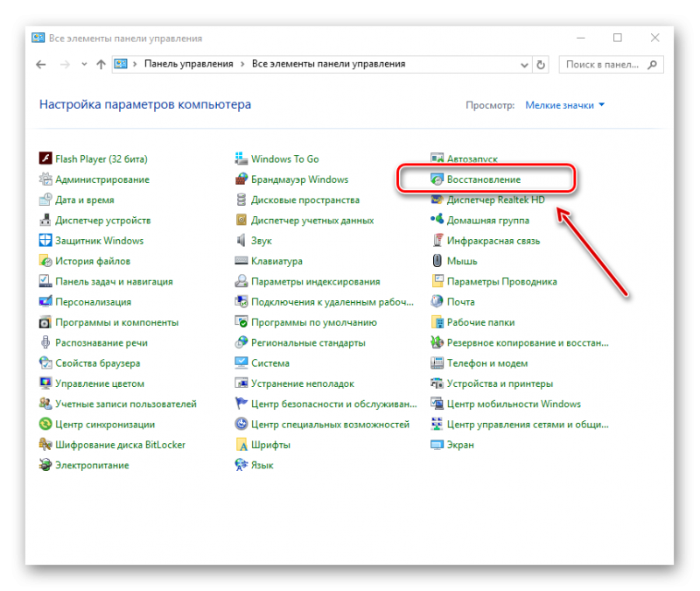Click the Управление цветом monitor icon
This screenshot has width=700, height=591.
[x=45, y=383]
